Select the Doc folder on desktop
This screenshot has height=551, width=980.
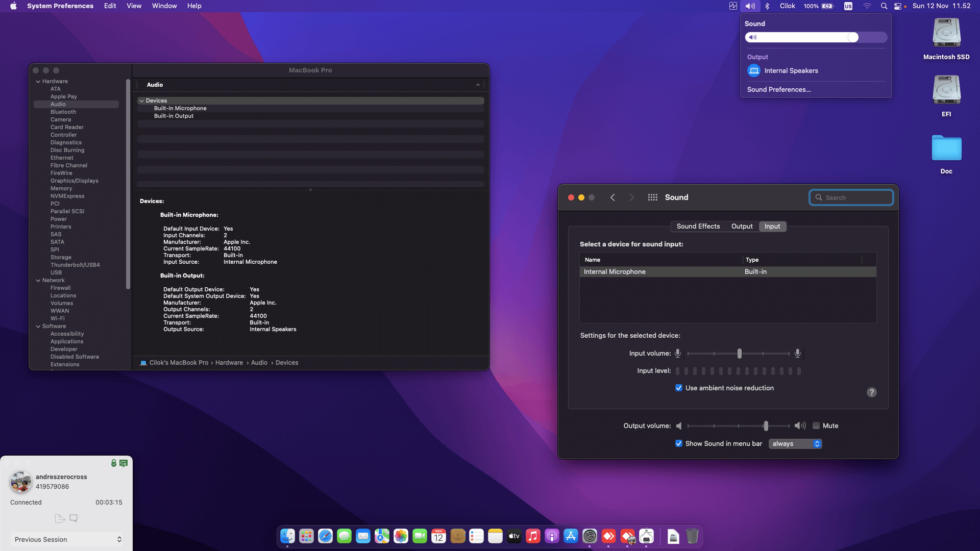946,148
